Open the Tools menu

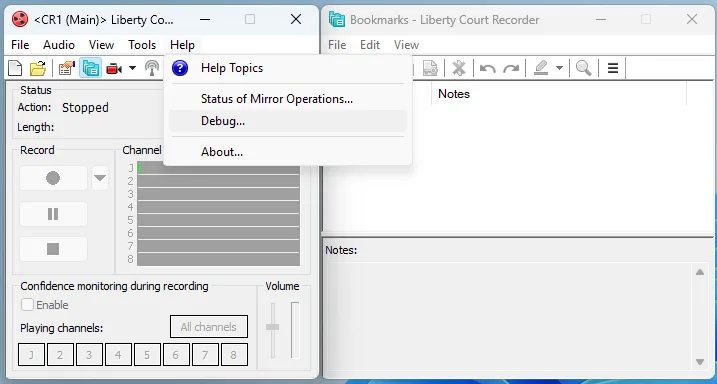tap(142, 45)
